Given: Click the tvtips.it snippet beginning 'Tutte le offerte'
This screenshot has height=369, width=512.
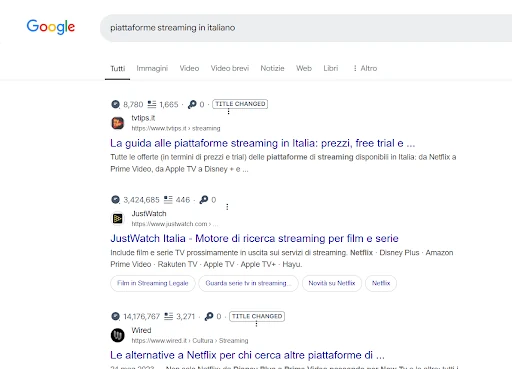Looking at the screenshot, I should 283,163.
